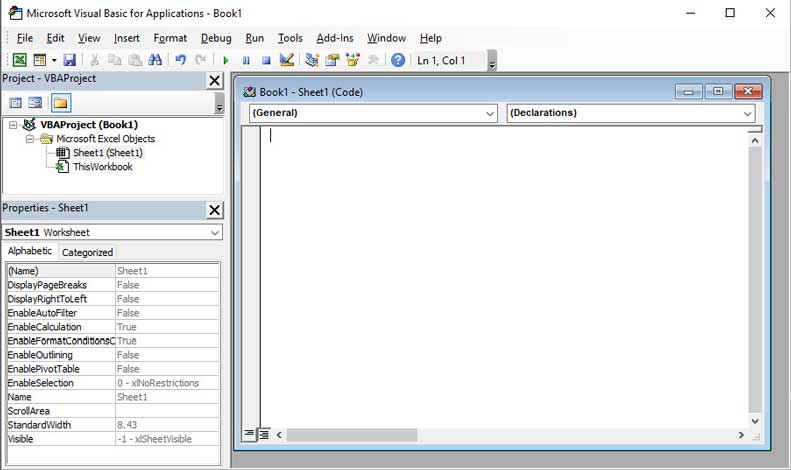Switch to the Categorized properties tab
The width and height of the screenshot is (791, 470).
tap(87, 252)
